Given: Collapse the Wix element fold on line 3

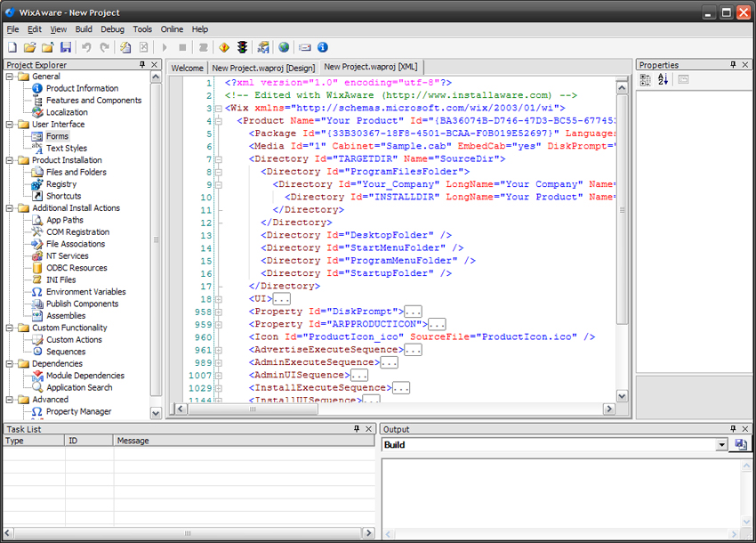Looking at the screenshot, I should [x=219, y=108].
